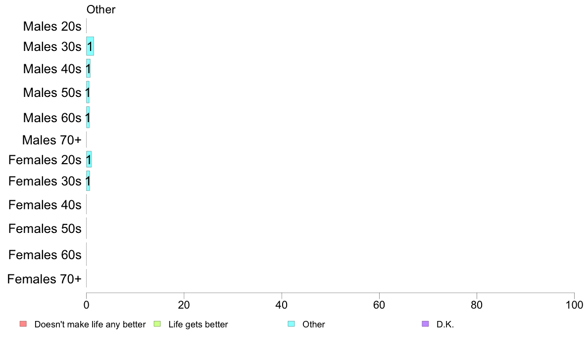Select the 'Females 40s' row label
This screenshot has width=588, height=364.
coord(45,205)
